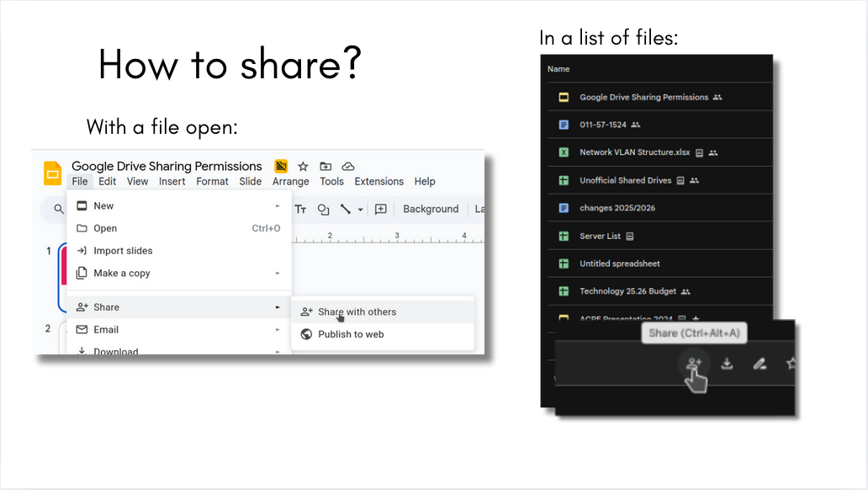This screenshot has height=490, width=868.
Task: Click the yellow no-camera badge by title
Action: (281, 166)
